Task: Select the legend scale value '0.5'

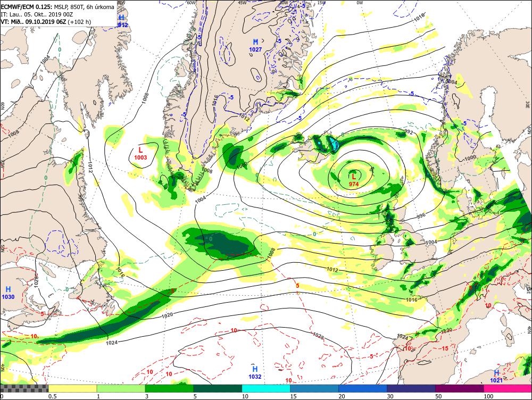Action: 52,396
